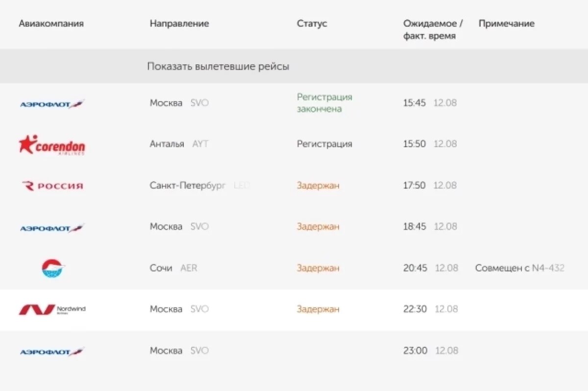Click Aeroflot logo for 23:00 flight
The width and height of the screenshot is (588, 391).
(52, 351)
